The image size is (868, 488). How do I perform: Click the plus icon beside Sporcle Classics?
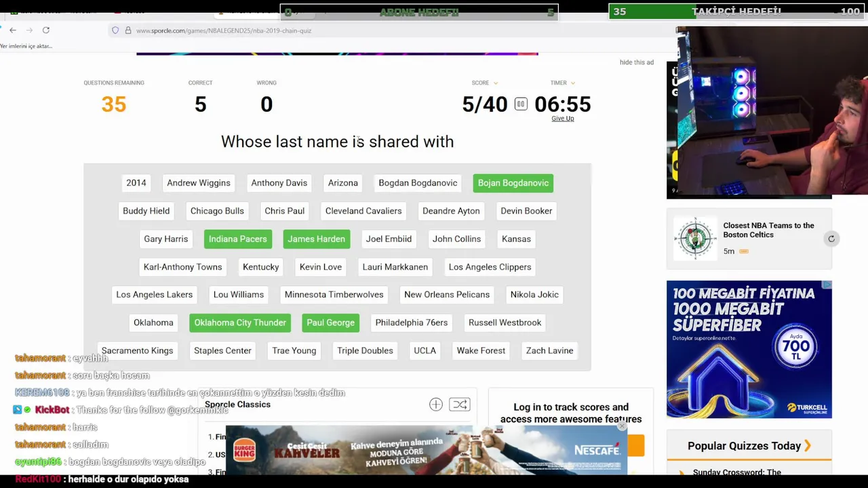(435, 405)
